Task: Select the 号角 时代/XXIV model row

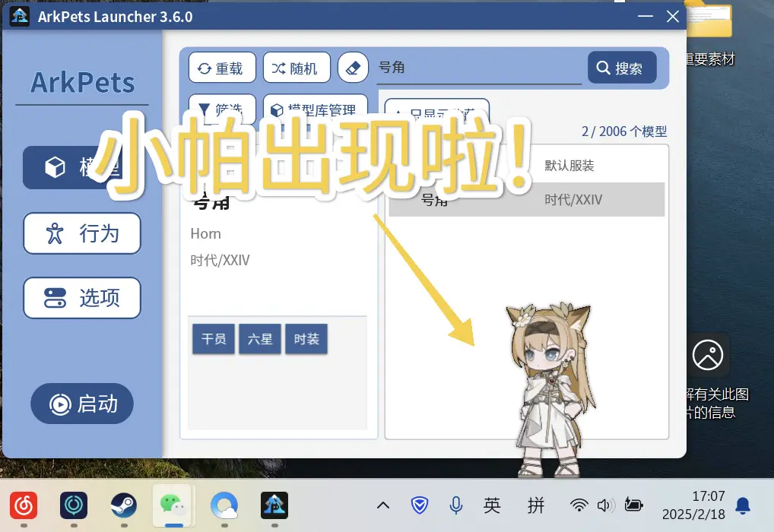Action: click(x=526, y=200)
